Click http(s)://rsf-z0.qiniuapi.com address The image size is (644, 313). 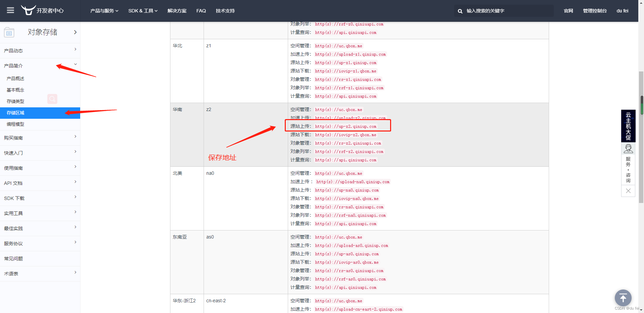coord(349,24)
